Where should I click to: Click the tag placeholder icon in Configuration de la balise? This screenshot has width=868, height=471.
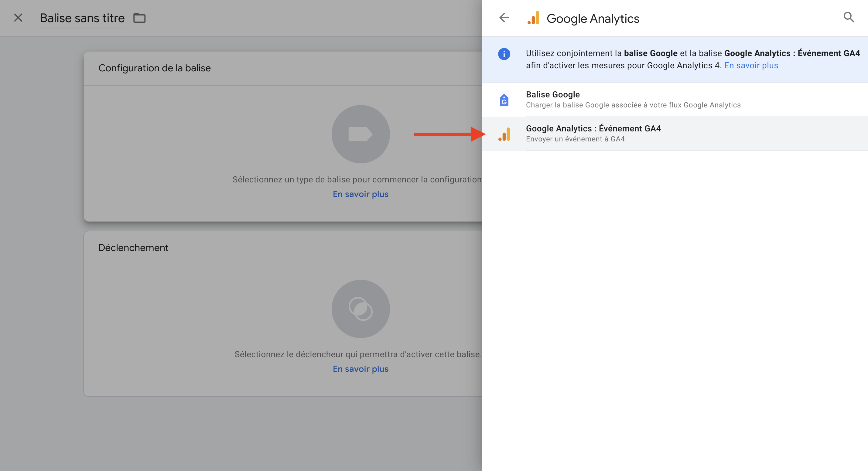(361, 134)
